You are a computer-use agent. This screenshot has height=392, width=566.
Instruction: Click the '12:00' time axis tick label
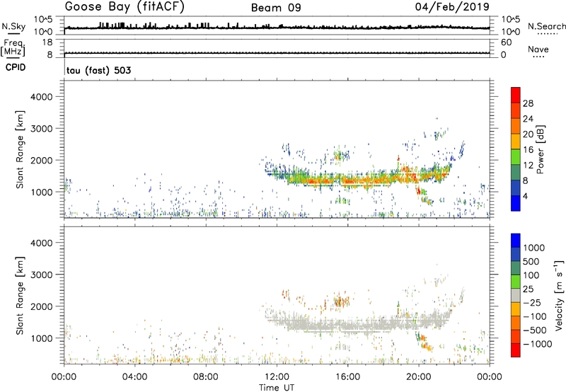point(277,377)
